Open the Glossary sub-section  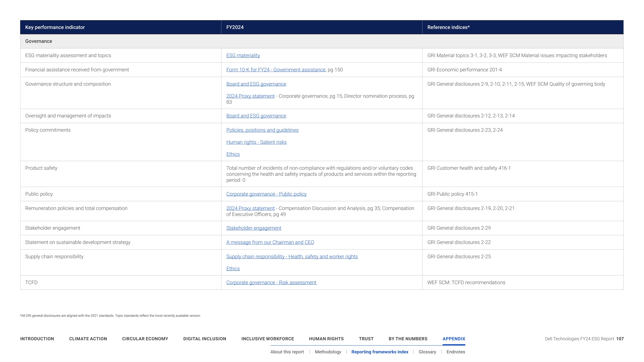click(427, 352)
